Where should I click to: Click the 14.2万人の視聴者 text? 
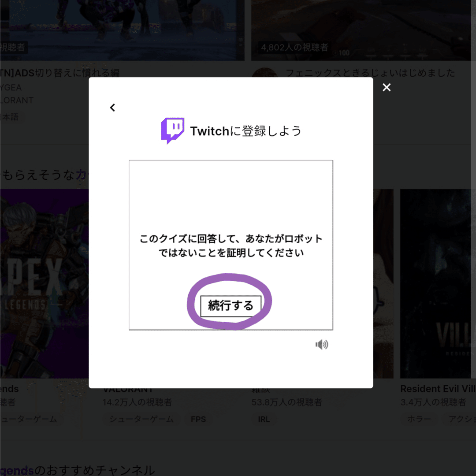pos(137,402)
